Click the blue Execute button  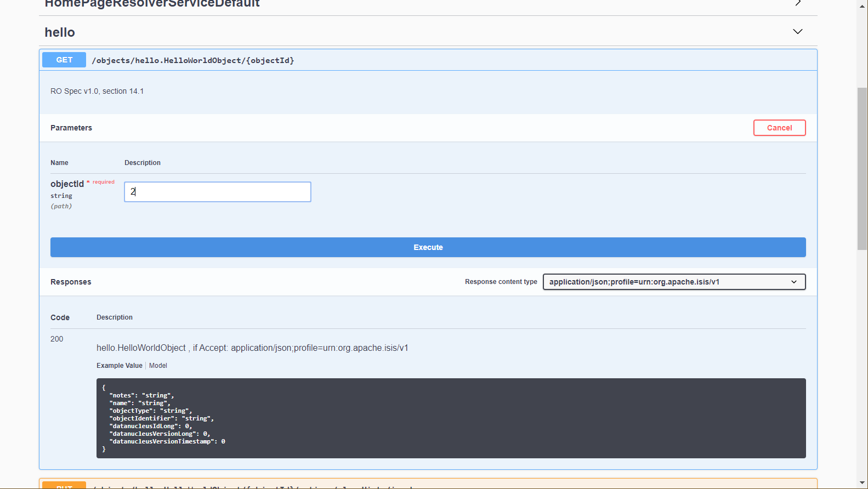pyautogui.click(x=428, y=247)
